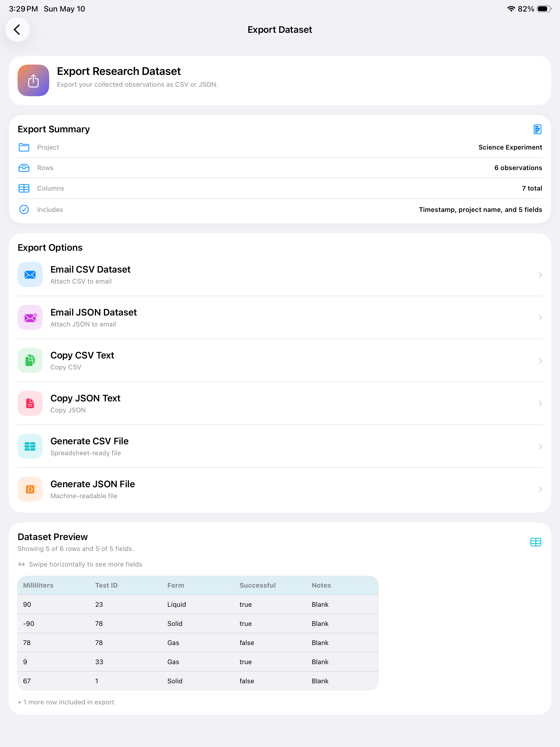Click Timestamp, project name, and 5 fields
The width and height of the screenshot is (560, 747).
point(480,210)
